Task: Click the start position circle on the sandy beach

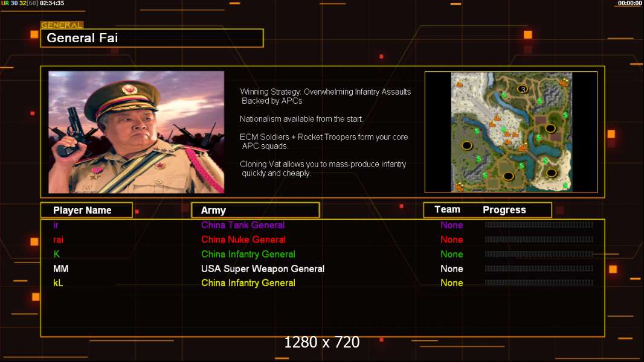Action: tap(551, 173)
